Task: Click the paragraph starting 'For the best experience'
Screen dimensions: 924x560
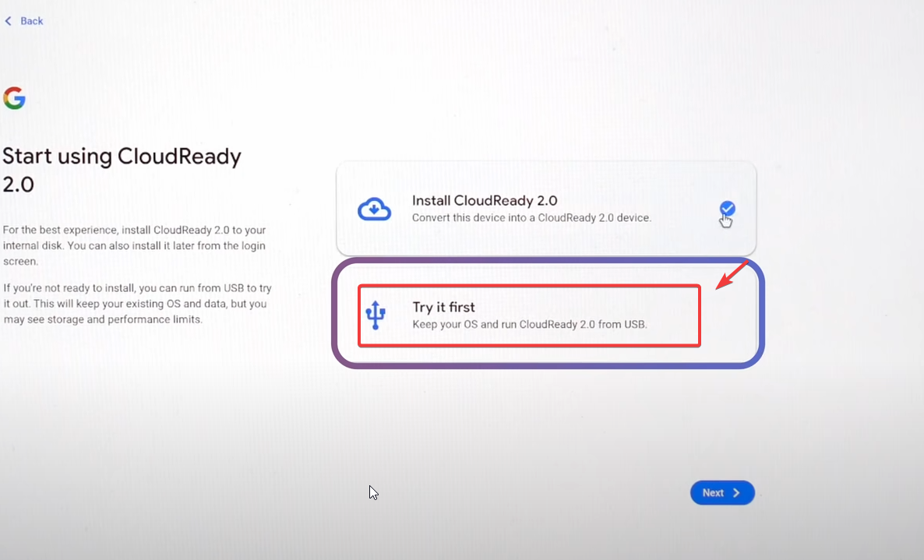Action: [134, 245]
